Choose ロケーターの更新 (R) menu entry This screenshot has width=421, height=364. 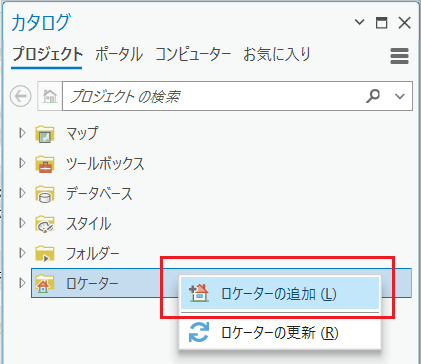[280, 332]
